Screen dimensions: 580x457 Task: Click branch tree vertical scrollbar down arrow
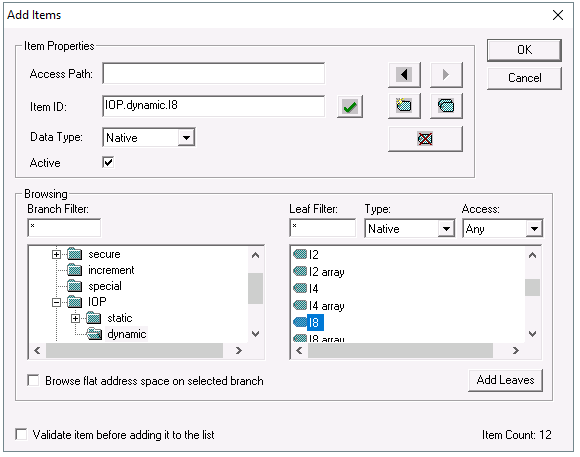[255, 333]
